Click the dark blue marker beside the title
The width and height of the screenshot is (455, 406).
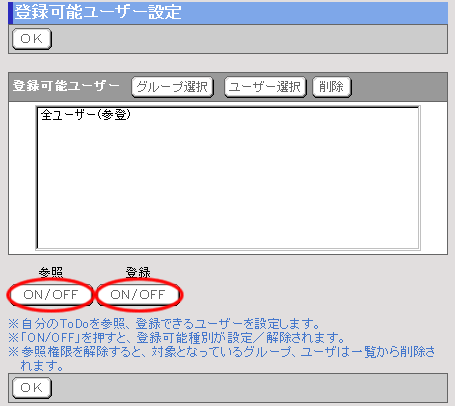coord(10,13)
